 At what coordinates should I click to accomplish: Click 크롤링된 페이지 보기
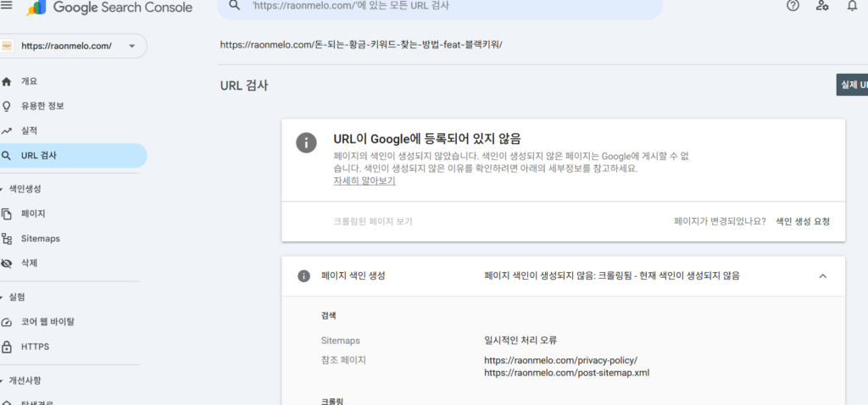point(373,221)
